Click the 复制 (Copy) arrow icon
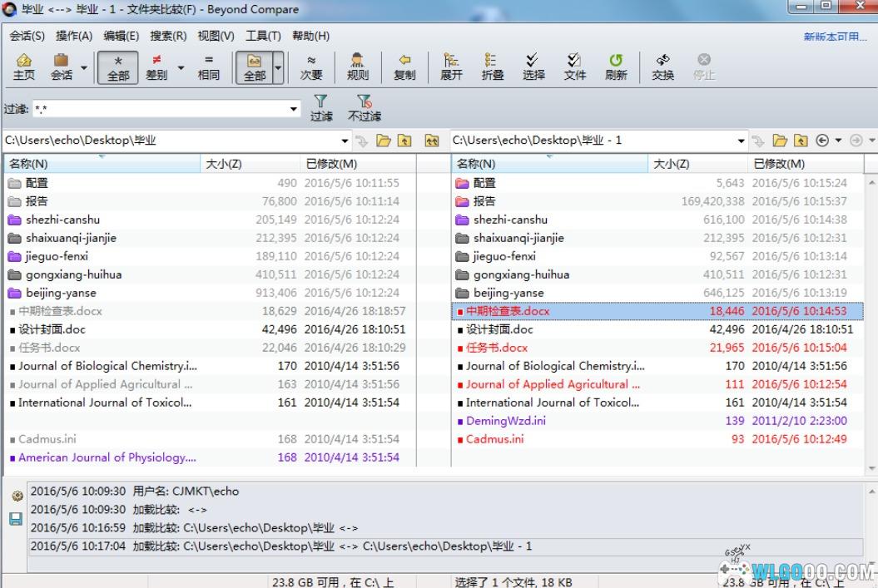The height and width of the screenshot is (588, 878). 404,67
